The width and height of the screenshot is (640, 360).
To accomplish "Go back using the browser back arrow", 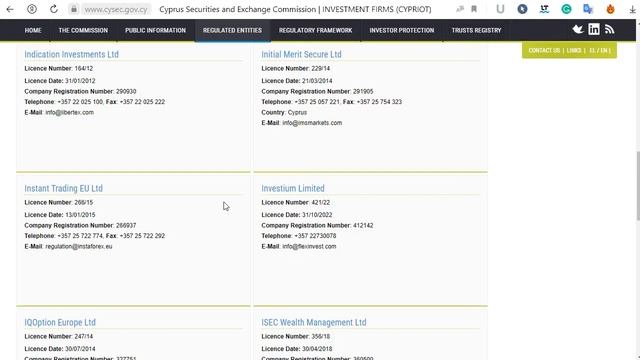I will point(10,9).
